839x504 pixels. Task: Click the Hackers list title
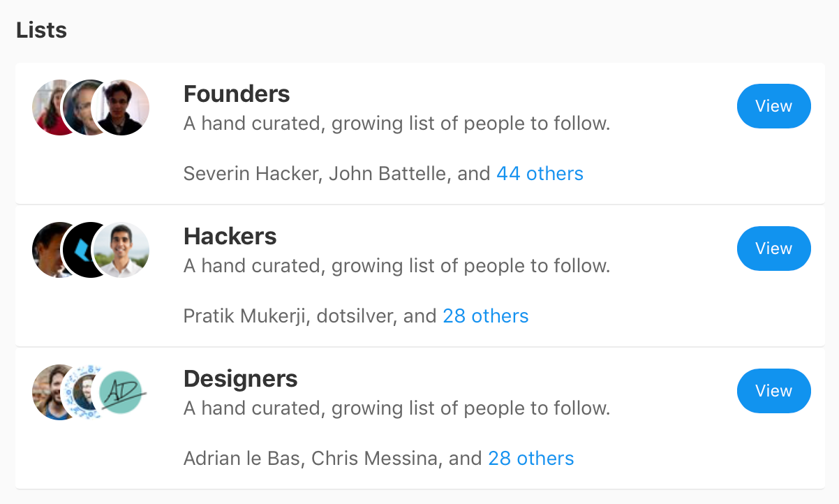230,236
